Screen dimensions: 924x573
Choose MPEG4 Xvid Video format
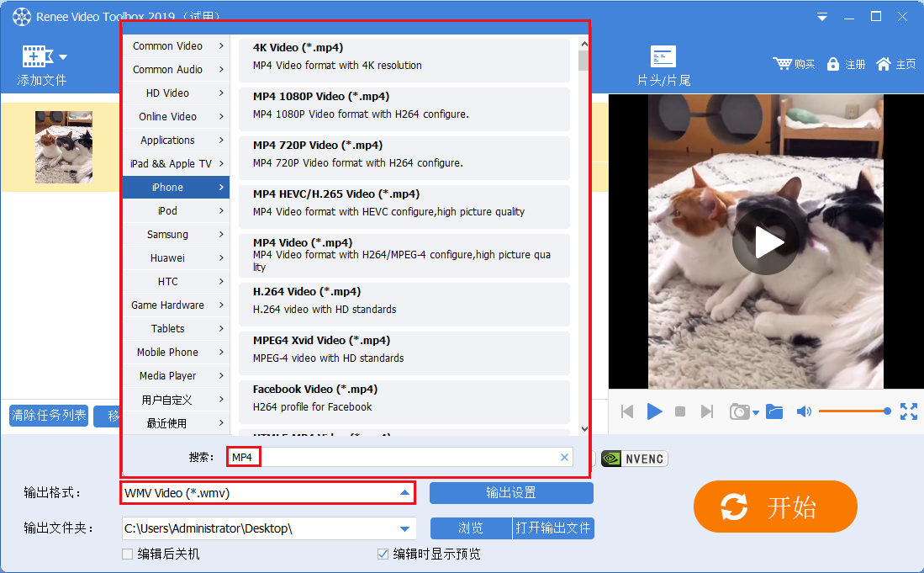pos(404,354)
